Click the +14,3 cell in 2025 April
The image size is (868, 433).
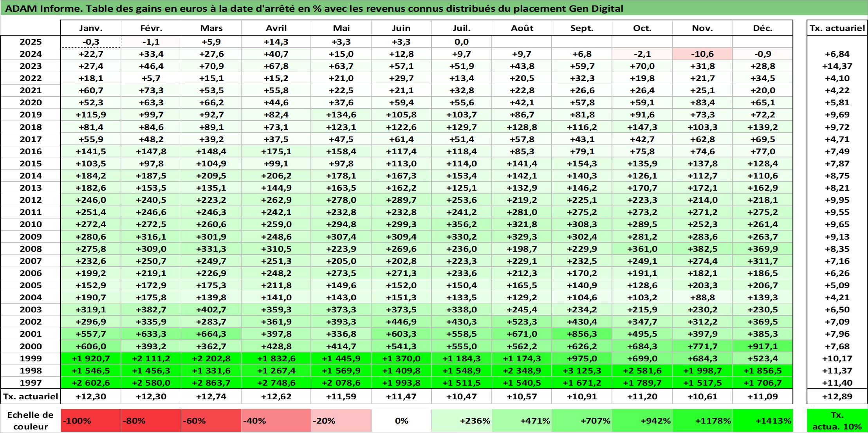pyautogui.click(x=276, y=42)
